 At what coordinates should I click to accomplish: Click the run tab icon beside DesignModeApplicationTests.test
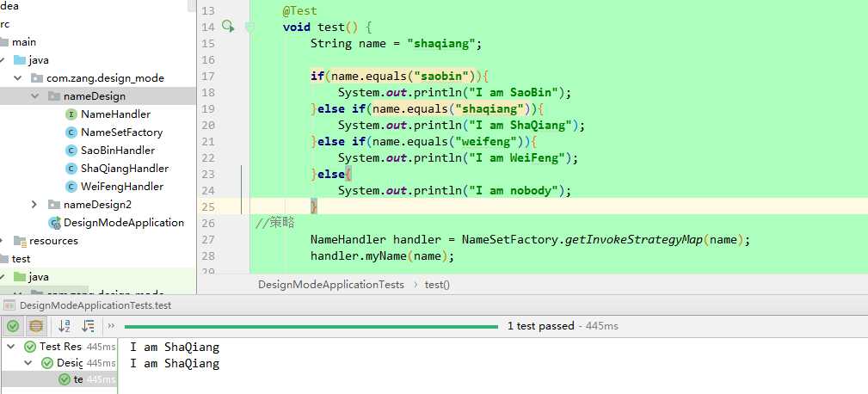coord(9,305)
